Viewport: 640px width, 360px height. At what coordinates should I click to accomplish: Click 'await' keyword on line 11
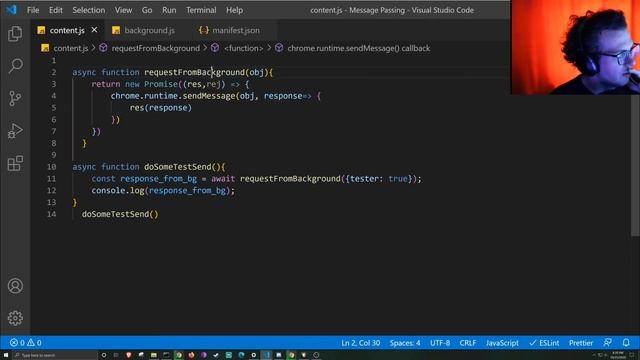tap(223, 178)
